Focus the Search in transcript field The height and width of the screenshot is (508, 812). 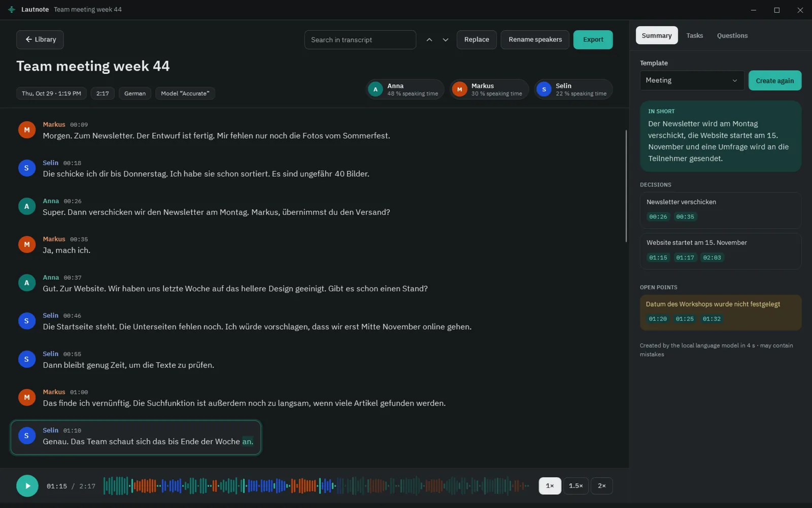pos(360,40)
